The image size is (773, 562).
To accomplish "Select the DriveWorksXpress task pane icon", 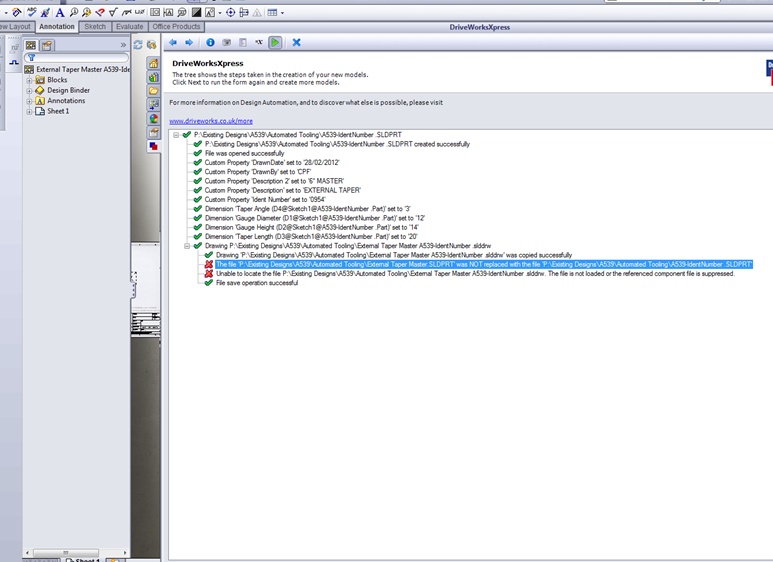I will coord(154,146).
